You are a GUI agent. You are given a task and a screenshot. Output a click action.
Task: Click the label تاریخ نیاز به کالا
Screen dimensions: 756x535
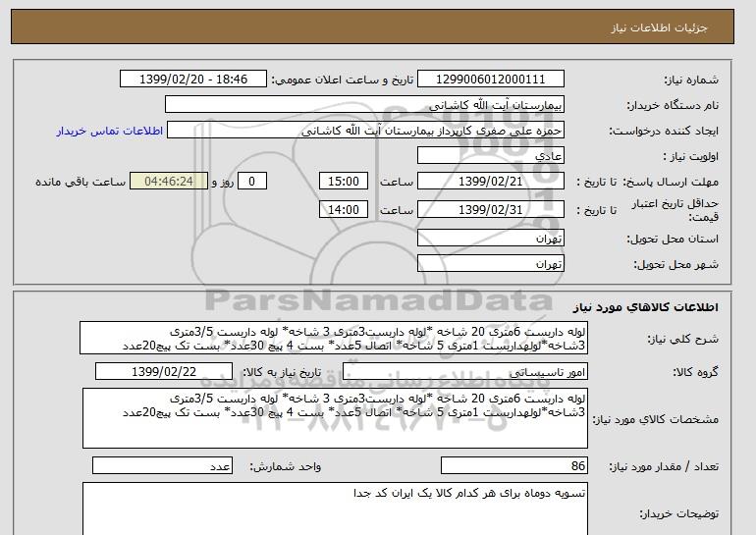[x=282, y=372]
